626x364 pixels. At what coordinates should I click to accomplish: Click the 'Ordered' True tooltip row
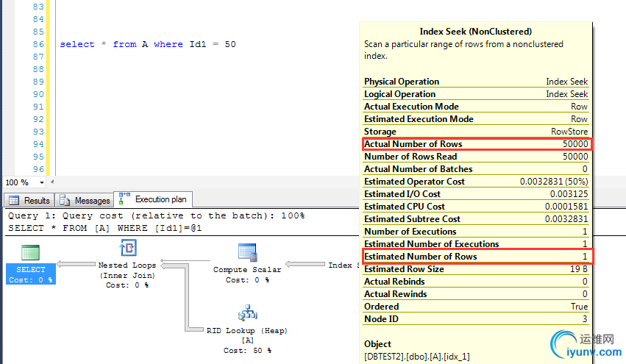[476, 307]
